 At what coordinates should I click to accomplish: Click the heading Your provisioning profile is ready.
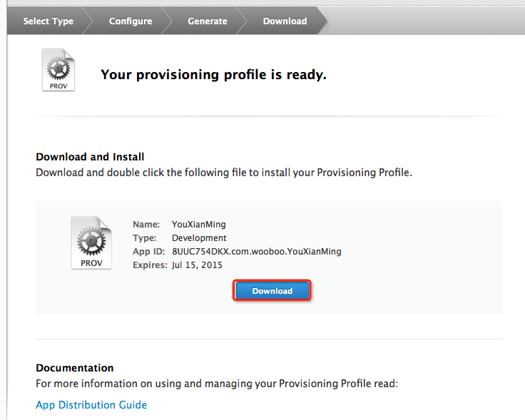213,74
